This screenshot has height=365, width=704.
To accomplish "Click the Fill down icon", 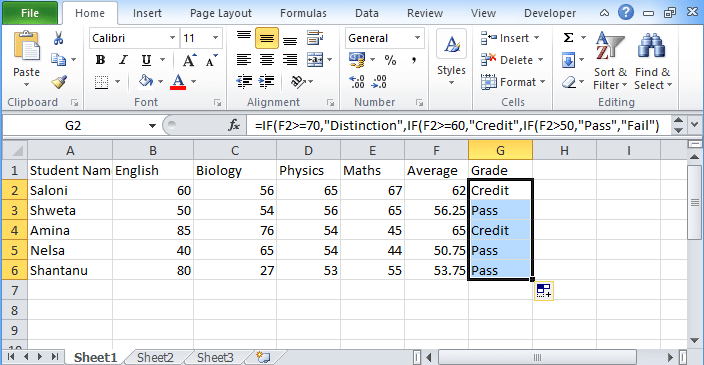I will [568, 60].
